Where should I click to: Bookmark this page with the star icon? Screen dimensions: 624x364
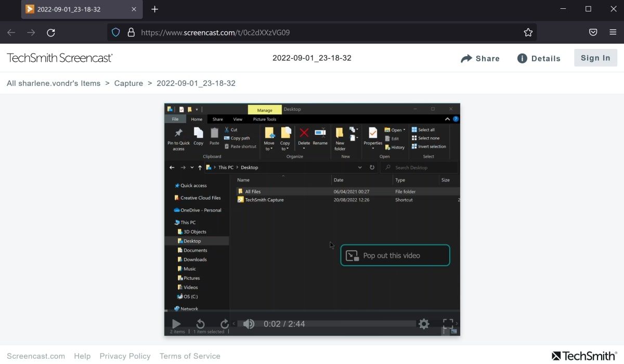click(x=528, y=32)
